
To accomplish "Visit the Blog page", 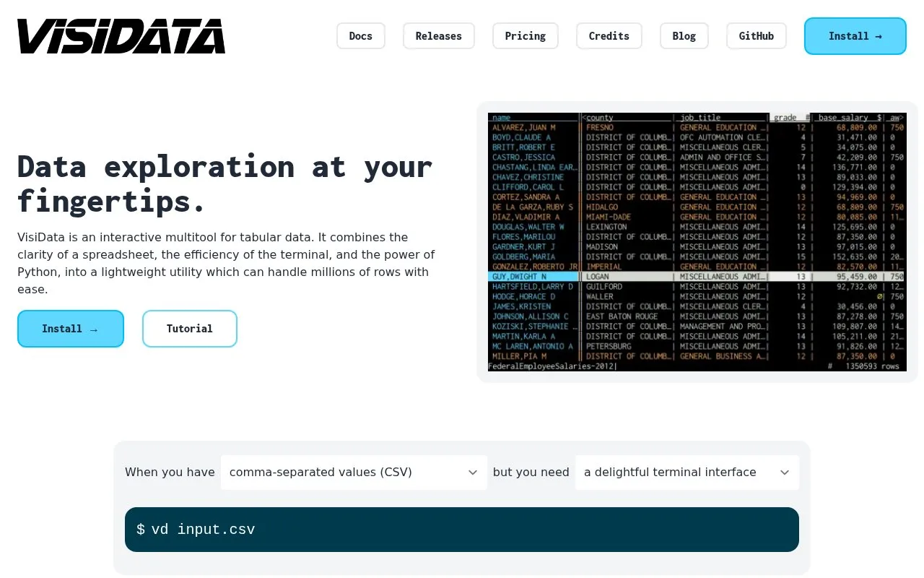I will pos(684,36).
